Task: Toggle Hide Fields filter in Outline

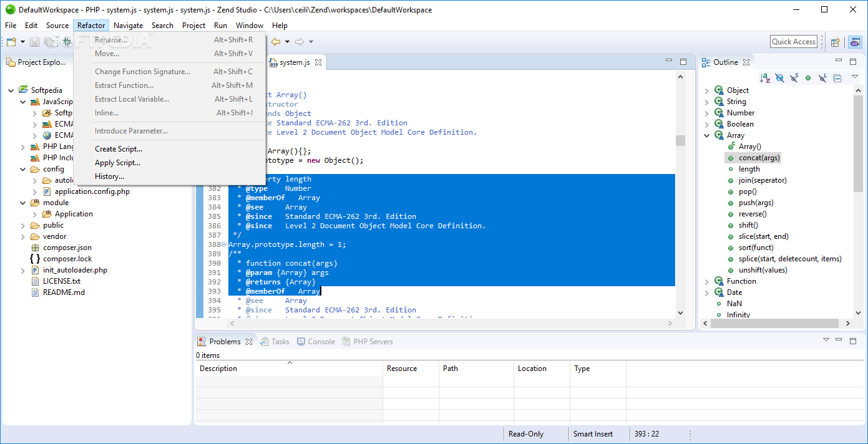Action: pos(779,78)
